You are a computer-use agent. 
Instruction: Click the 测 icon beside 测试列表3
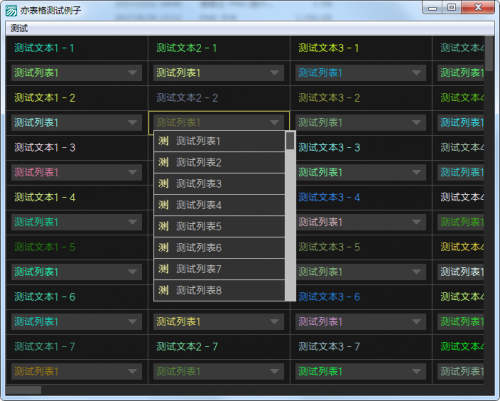point(163,184)
